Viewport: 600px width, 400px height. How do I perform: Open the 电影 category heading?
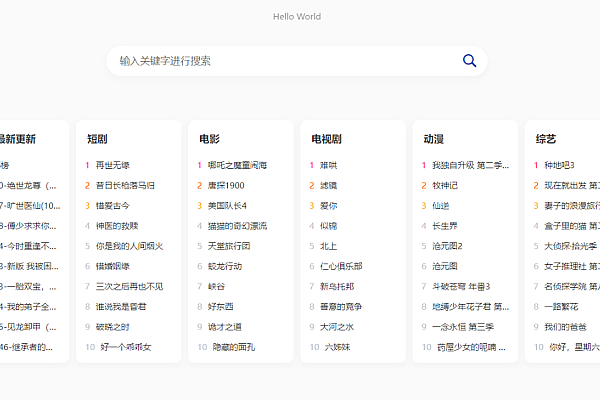click(x=209, y=139)
